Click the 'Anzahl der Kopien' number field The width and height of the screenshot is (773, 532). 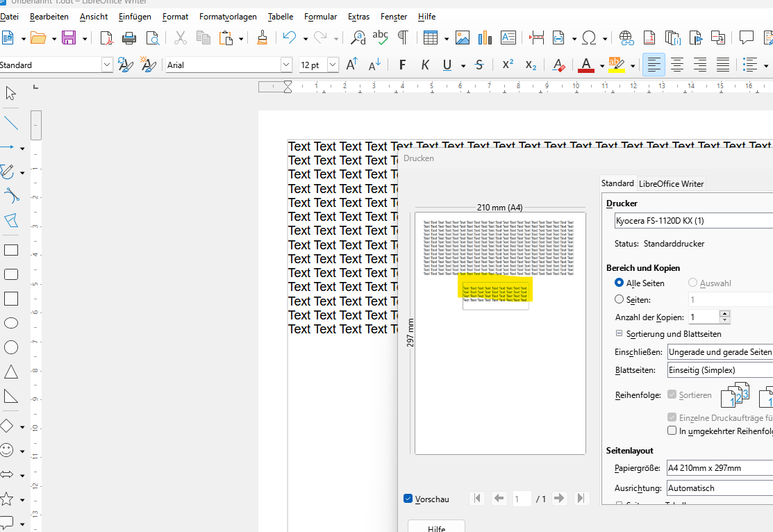coord(705,317)
